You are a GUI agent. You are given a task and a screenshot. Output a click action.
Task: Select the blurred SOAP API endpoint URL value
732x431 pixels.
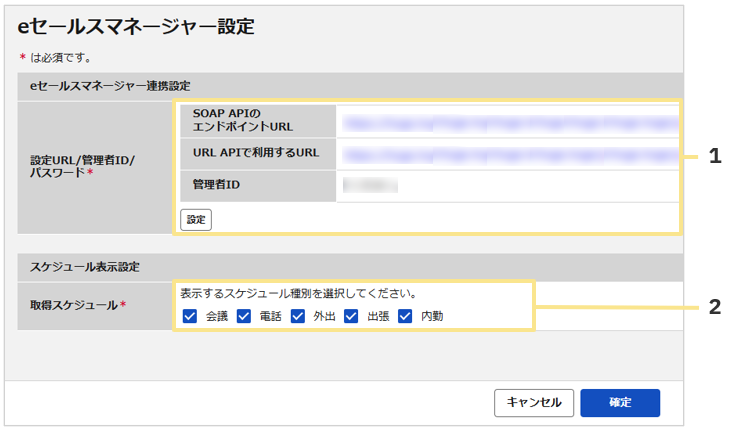click(x=510, y=124)
